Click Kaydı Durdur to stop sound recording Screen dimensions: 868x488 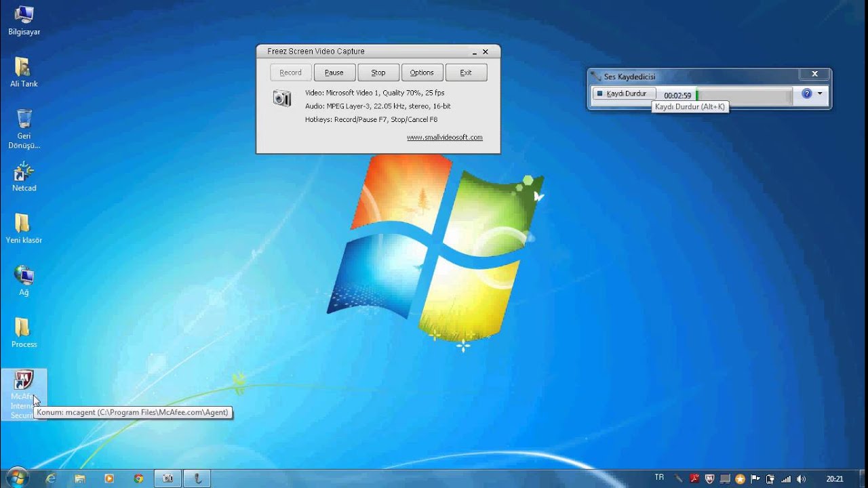pyautogui.click(x=624, y=94)
